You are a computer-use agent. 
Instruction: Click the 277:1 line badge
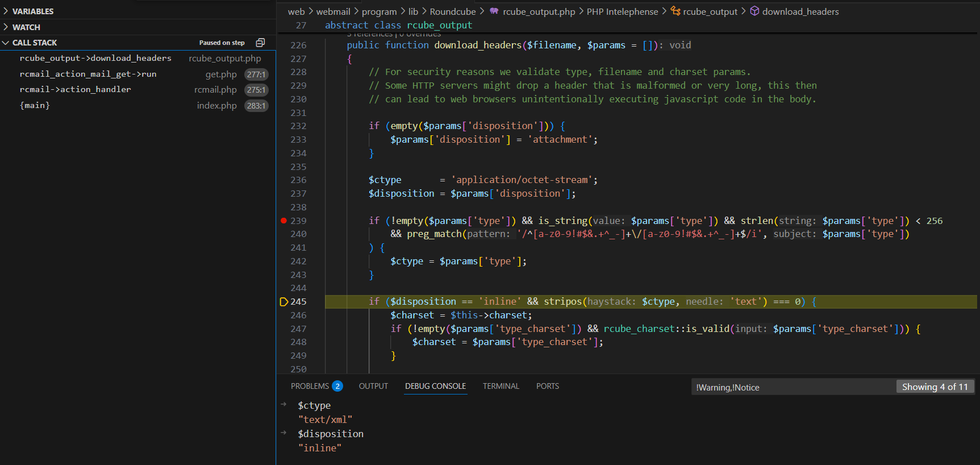pos(256,74)
